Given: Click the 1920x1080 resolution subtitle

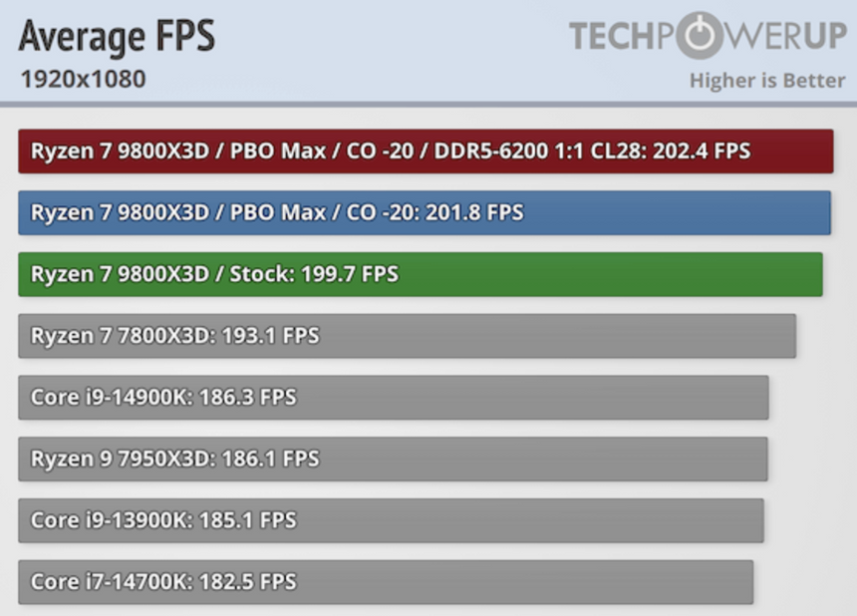Looking at the screenshot, I should coord(82,79).
